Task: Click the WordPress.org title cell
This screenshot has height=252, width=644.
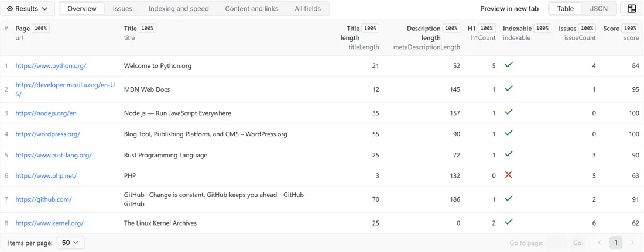Action: tap(205, 134)
